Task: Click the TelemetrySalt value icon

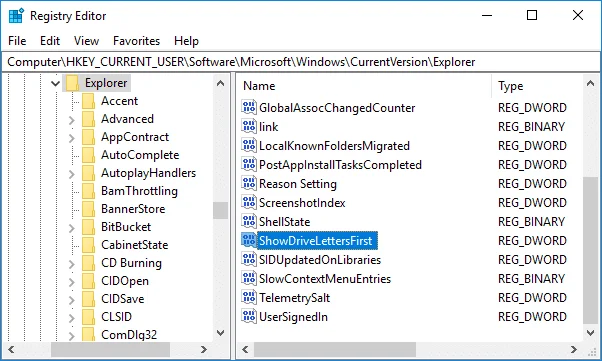Action: tap(249, 297)
